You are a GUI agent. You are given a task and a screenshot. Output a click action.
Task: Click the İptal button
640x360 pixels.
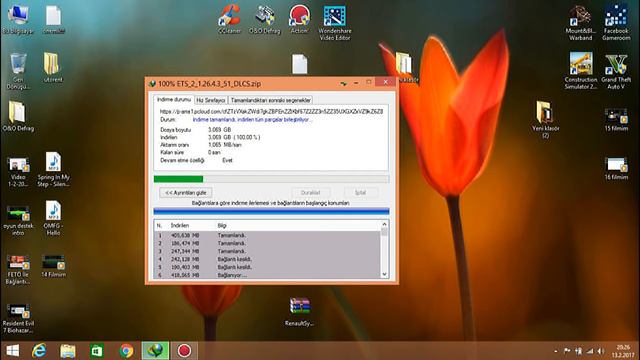tap(360, 193)
